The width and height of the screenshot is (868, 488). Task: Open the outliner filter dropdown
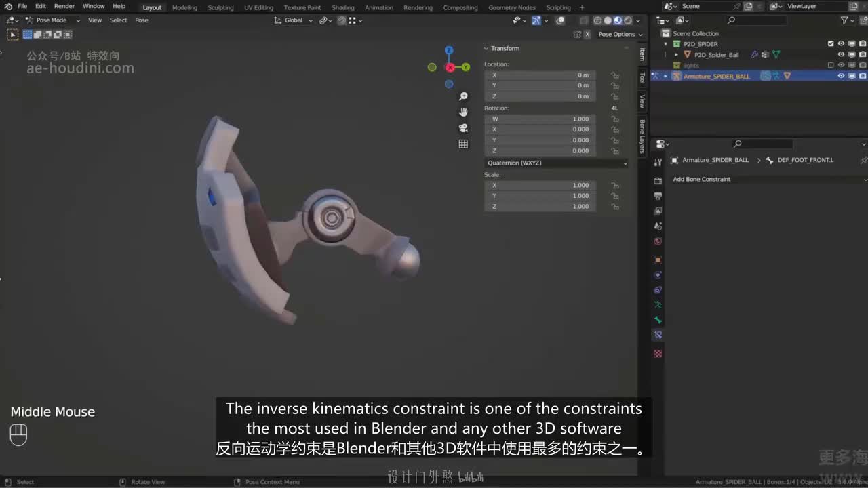(x=848, y=20)
